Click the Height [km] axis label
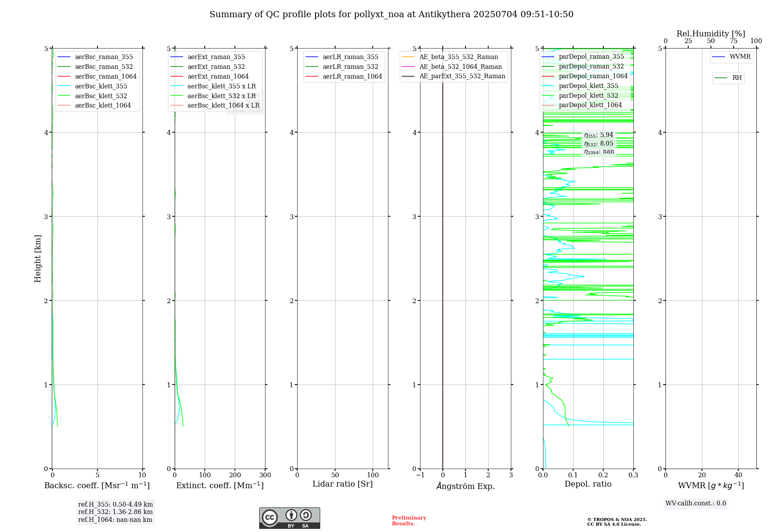The width and height of the screenshot is (783, 532). point(38,259)
